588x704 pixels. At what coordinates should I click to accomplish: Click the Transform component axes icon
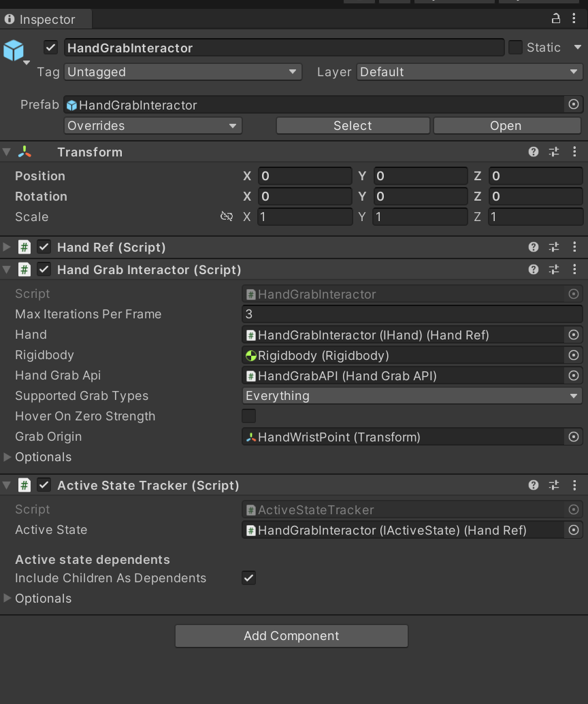click(24, 152)
